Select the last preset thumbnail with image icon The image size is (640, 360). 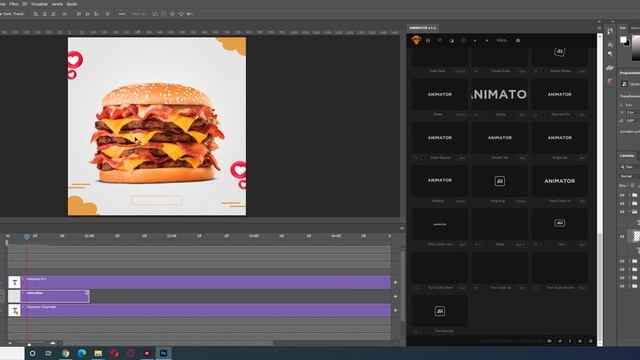pos(440,311)
